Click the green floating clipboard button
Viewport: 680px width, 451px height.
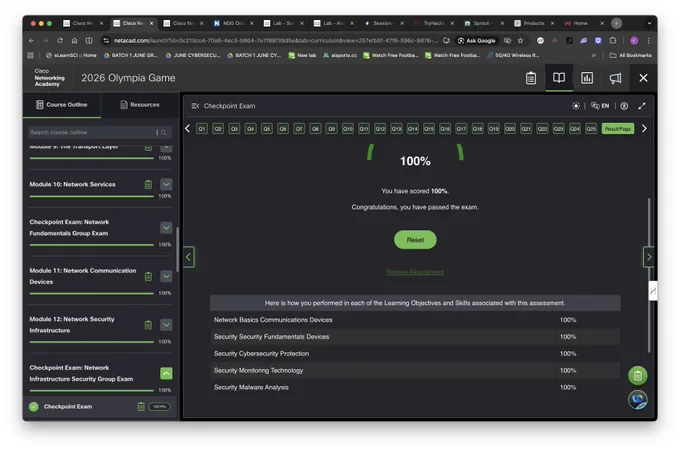638,376
